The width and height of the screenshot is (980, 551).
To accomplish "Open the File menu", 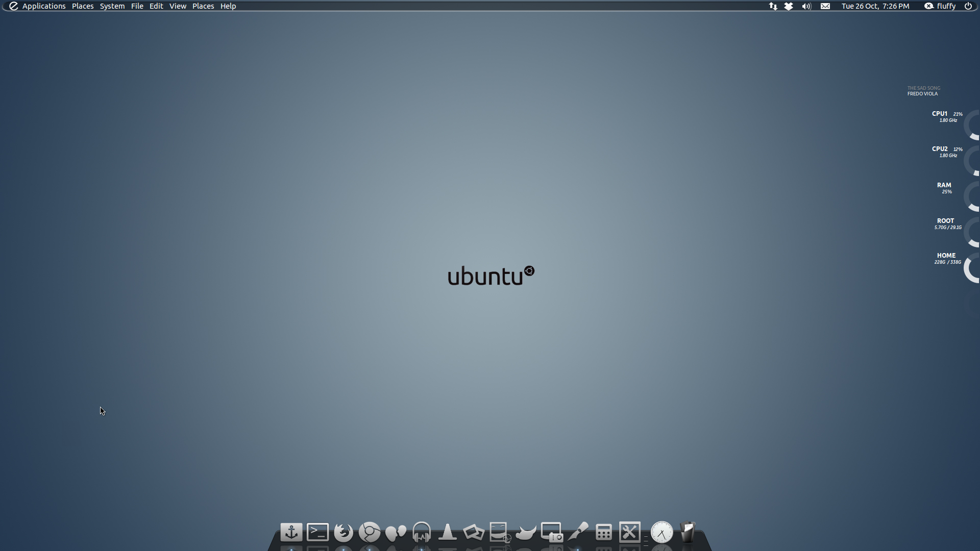I will coord(137,6).
